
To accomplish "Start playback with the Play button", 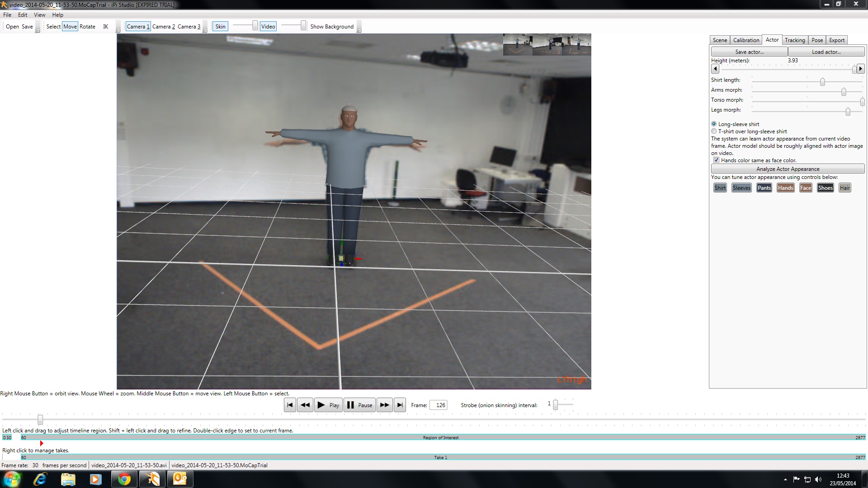I will coord(328,405).
